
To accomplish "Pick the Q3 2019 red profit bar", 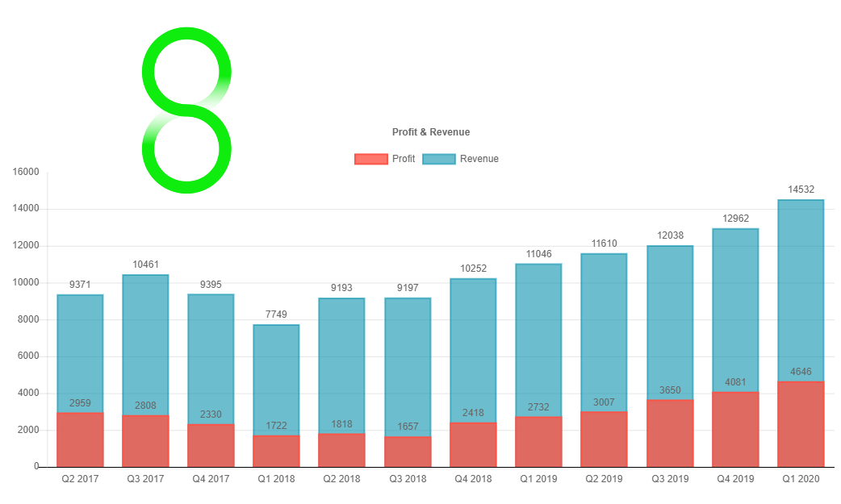I will coord(670,433).
